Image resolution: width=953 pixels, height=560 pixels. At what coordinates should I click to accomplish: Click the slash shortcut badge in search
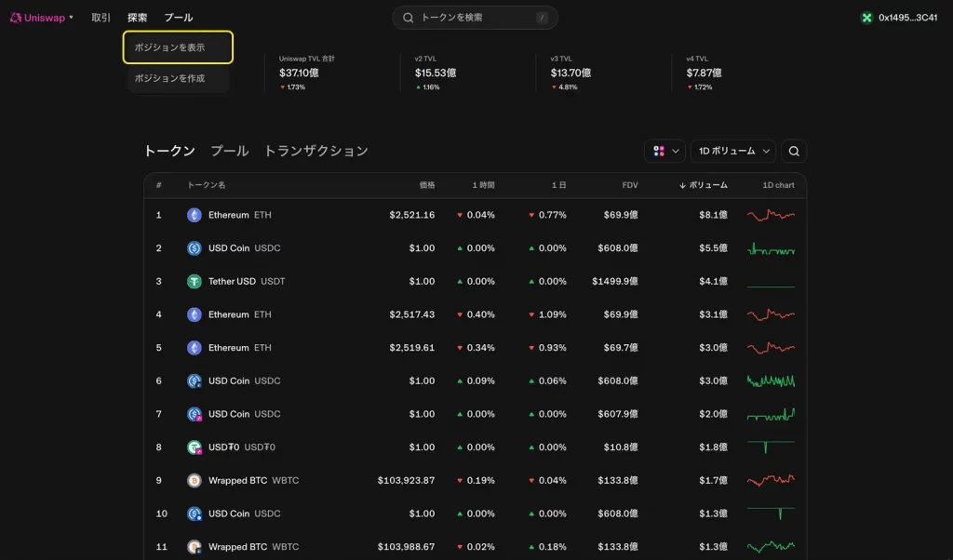(542, 18)
